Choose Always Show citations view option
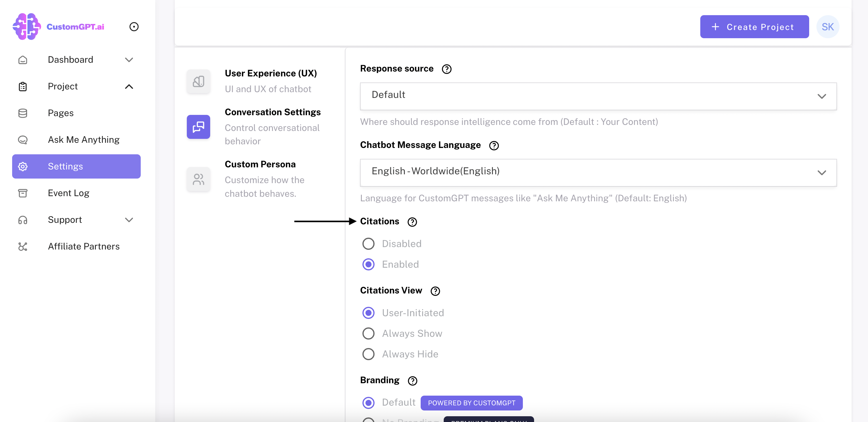868x422 pixels. point(368,333)
